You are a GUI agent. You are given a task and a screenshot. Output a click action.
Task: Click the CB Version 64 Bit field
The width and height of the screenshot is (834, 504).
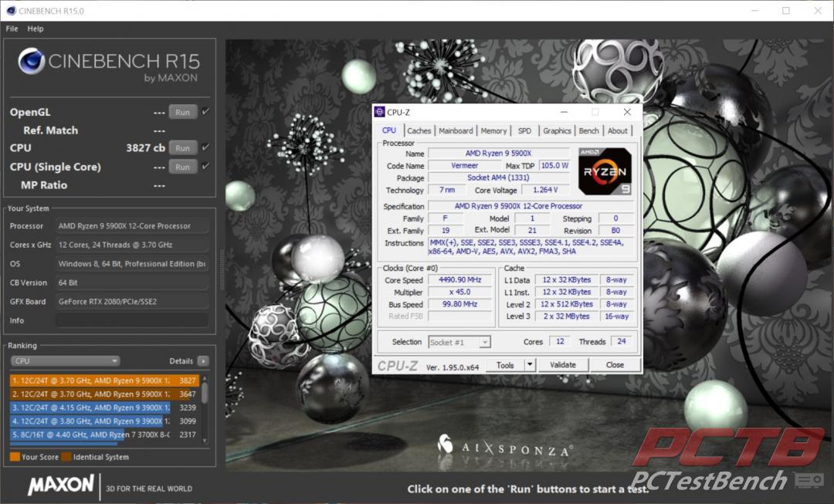tap(132, 282)
